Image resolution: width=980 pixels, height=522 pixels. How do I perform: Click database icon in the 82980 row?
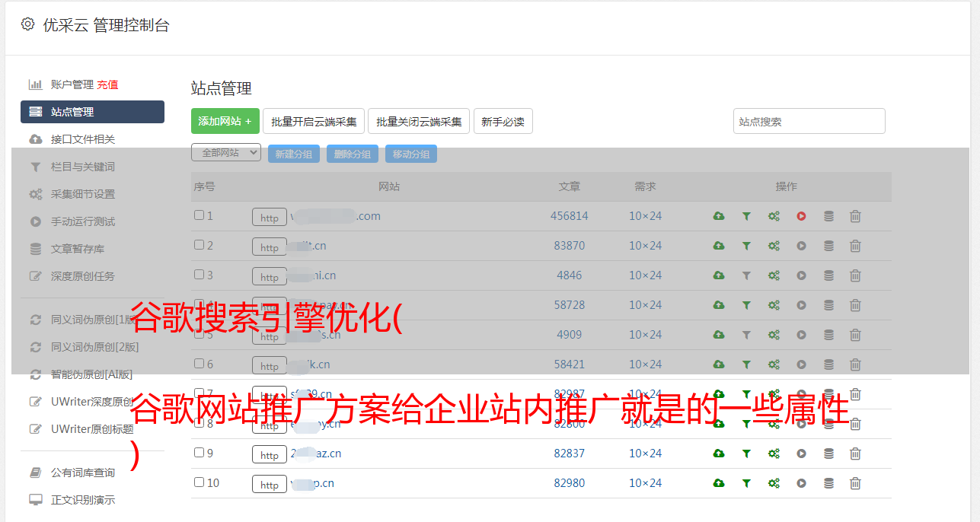828,483
